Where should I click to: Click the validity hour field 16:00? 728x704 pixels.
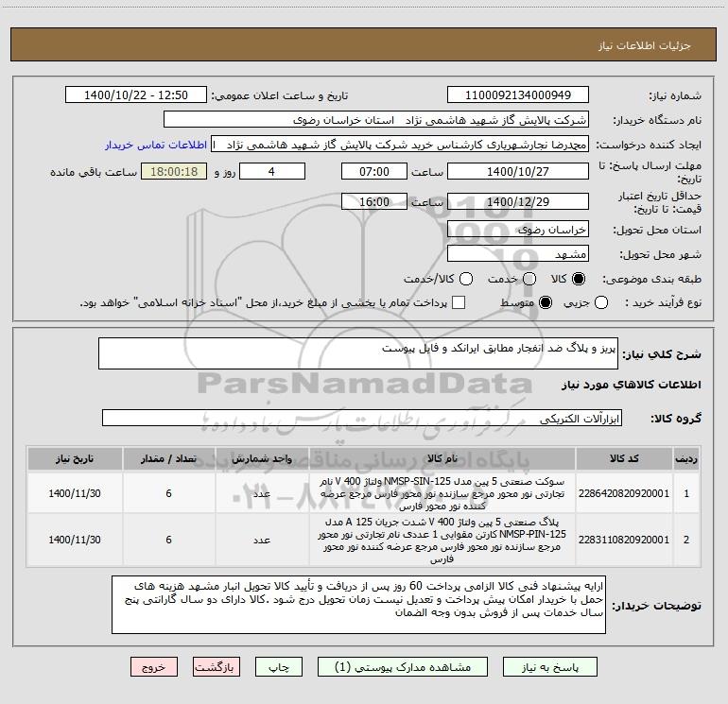374,201
